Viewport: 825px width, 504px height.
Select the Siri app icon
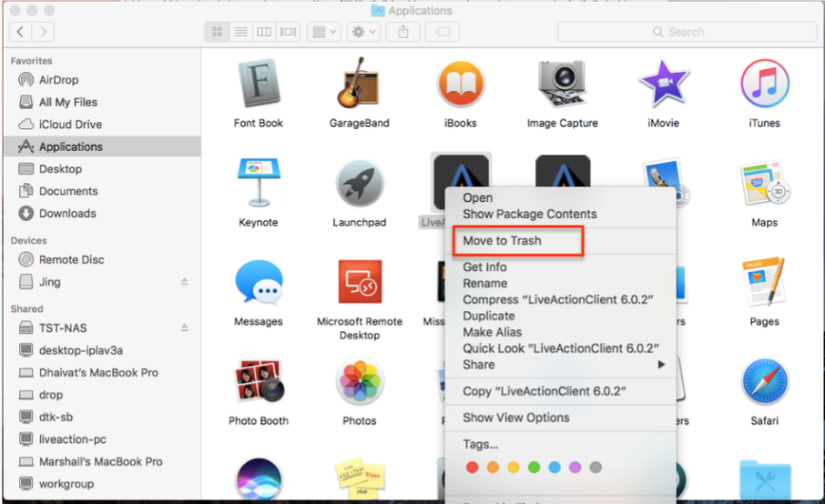259,479
